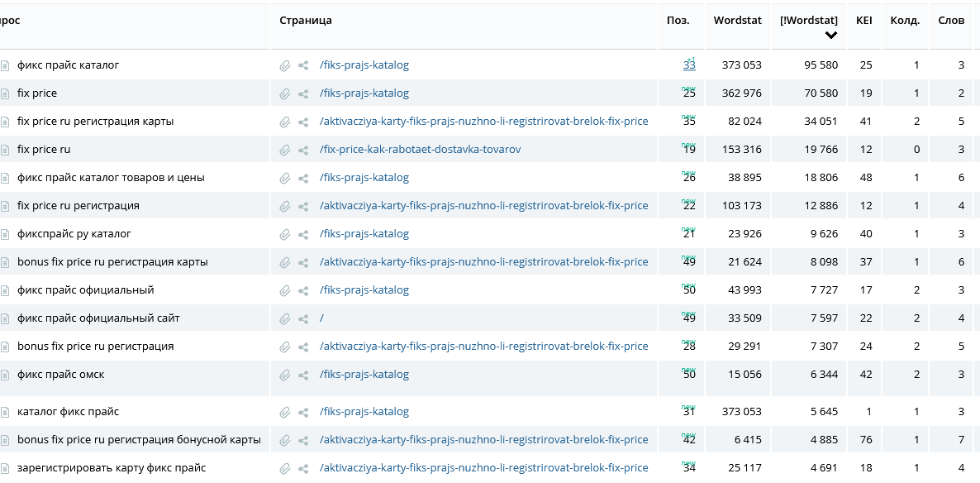Image resolution: width=980 pixels, height=483 pixels.
Task: Toggle sort arrow under [!Wordstat] header
Action: (x=830, y=35)
